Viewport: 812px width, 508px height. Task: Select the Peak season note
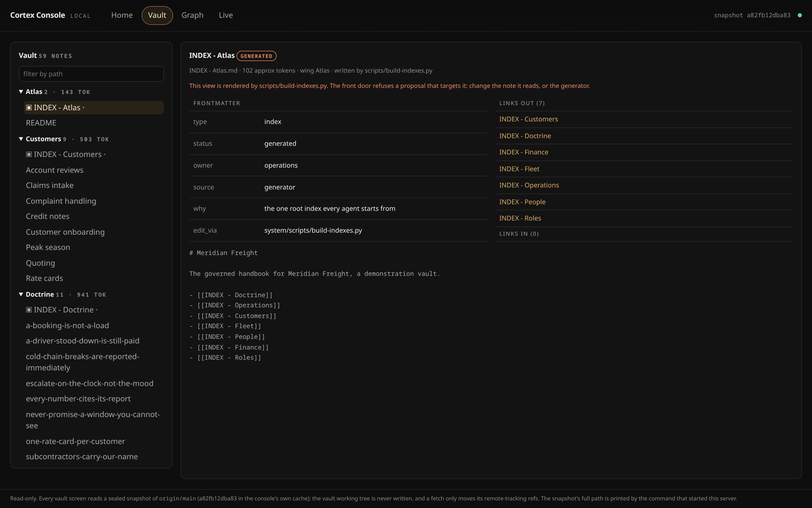click(94, 247)
